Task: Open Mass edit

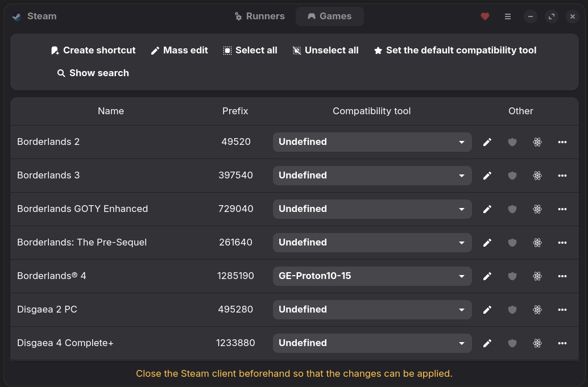Action: coord(179,51)
